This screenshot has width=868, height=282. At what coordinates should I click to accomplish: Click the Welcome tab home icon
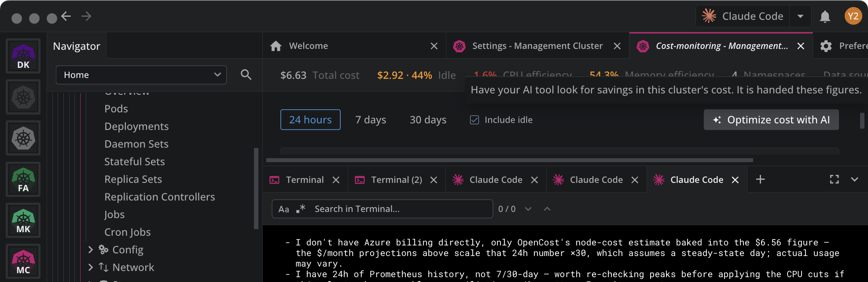click(x=276, y=46)
